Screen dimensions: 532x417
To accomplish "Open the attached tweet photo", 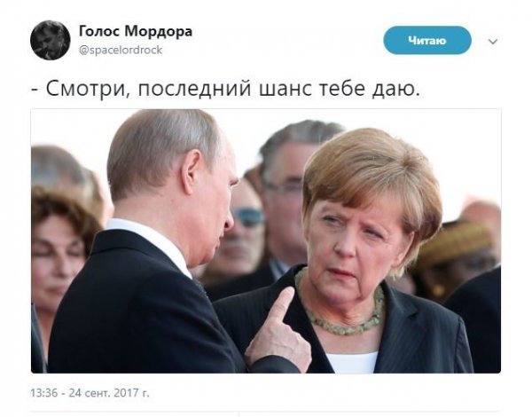I will pos(266,240).
